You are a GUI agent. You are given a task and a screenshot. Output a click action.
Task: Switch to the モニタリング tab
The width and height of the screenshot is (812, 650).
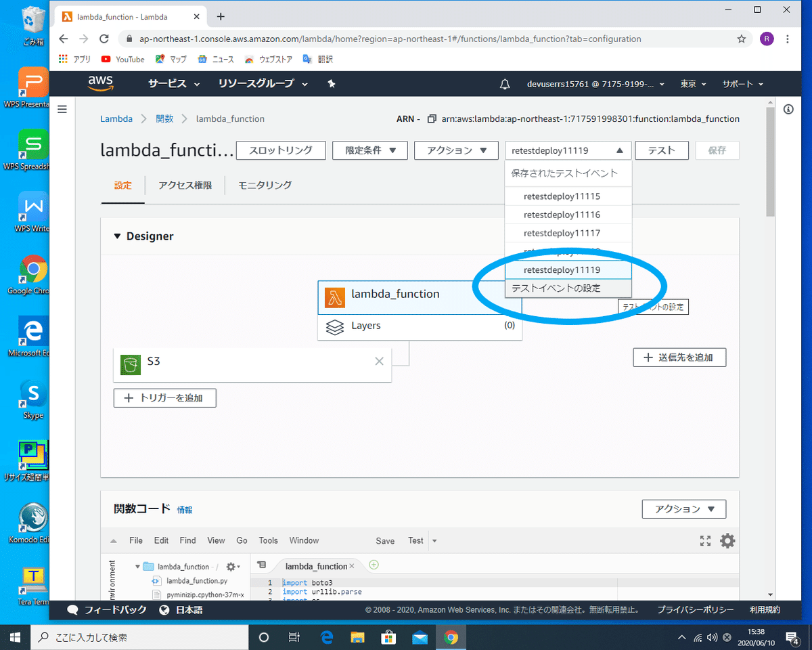[265, 185]
